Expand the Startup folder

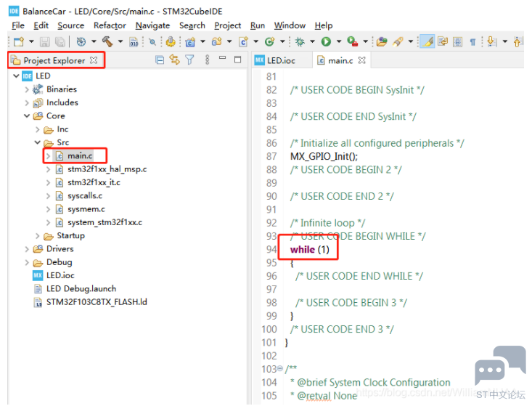37,235
